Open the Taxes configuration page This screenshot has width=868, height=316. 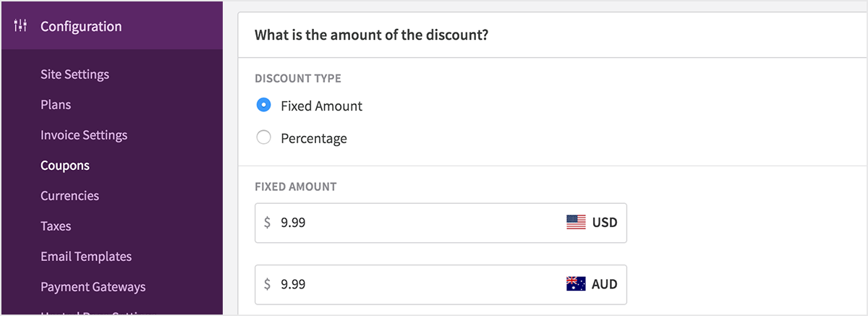pos(56,226)
